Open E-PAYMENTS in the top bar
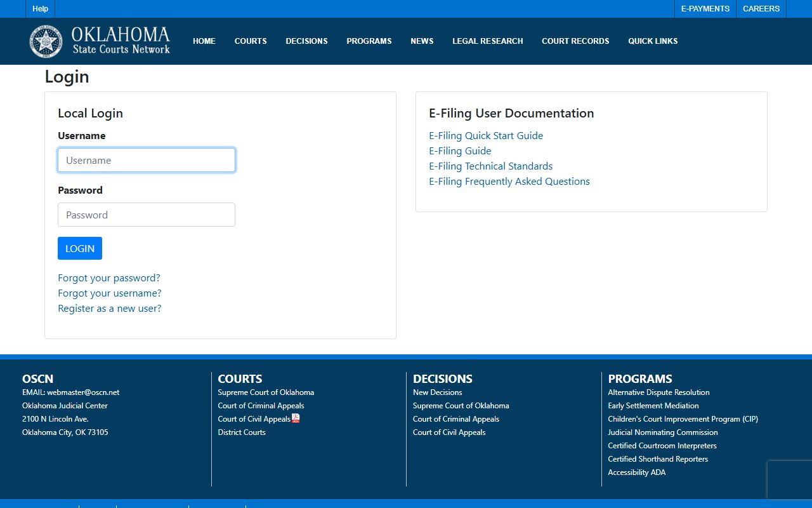The image size is (812, 508). point(705,9)
